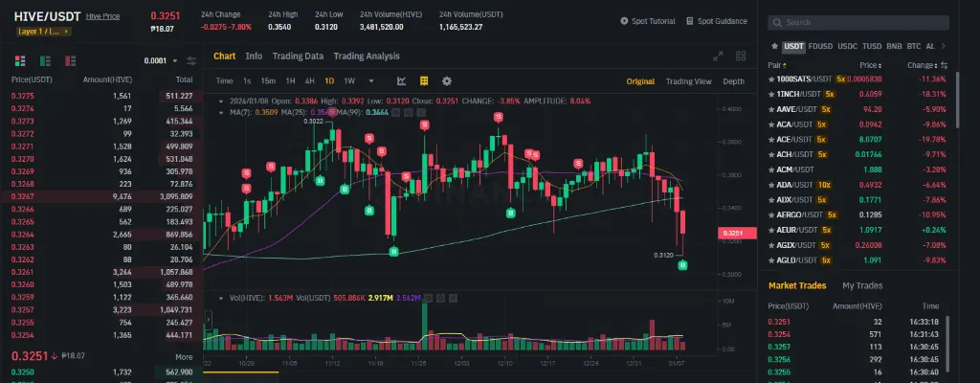Favorite the AERGO/USDT pair

tap(771, 215)
